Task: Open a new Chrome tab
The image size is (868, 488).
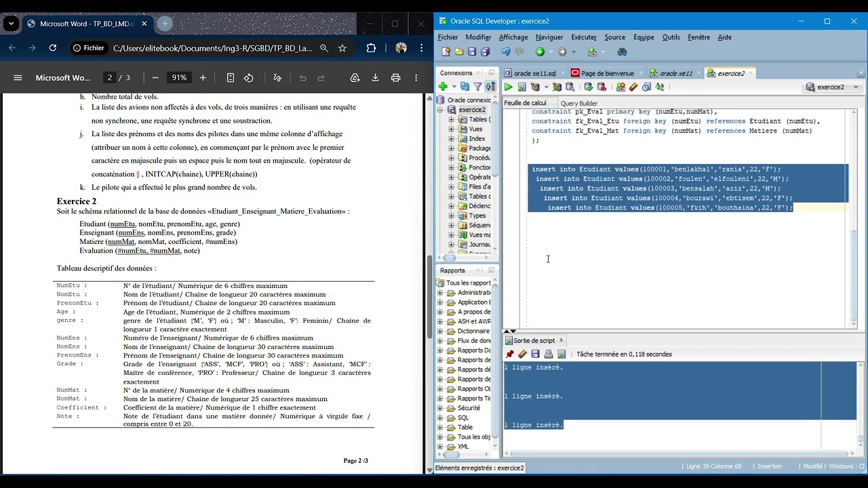Action: click(165, 24)
